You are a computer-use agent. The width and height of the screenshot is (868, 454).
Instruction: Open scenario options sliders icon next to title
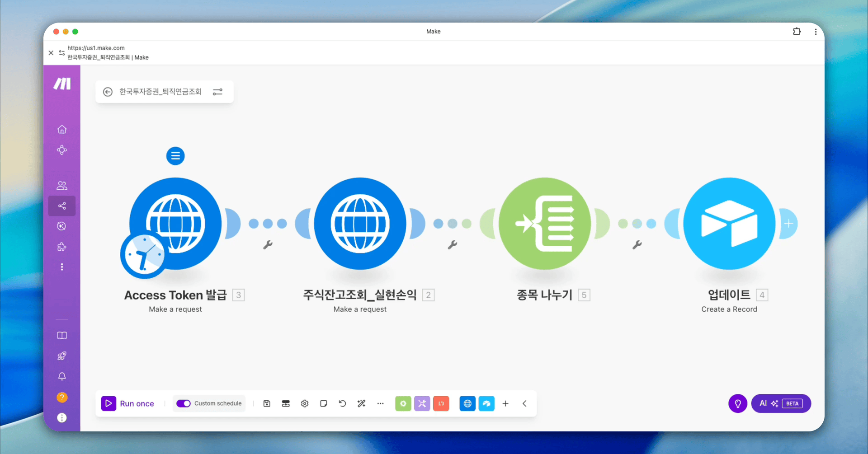click(217, 92)
